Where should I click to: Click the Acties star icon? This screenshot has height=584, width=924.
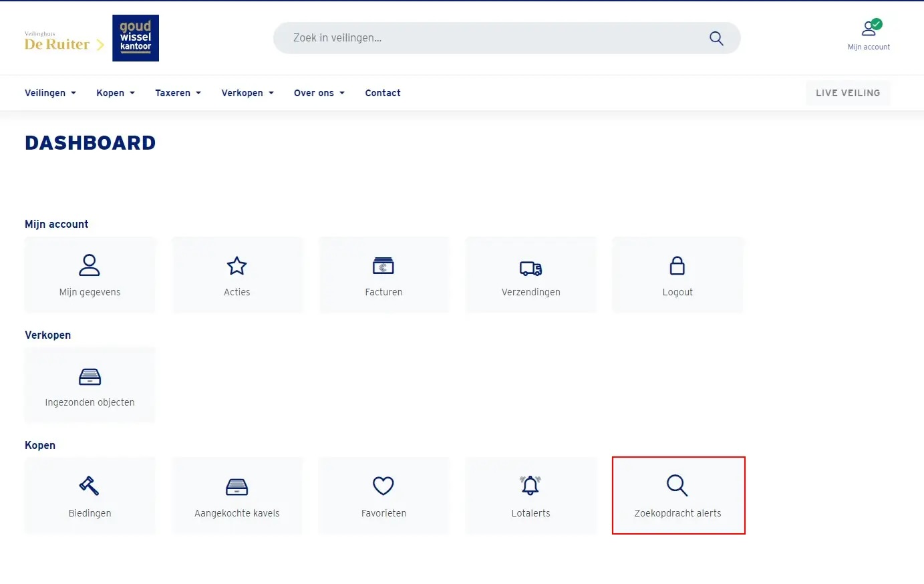pyautogui.click(x=237, y=266)
